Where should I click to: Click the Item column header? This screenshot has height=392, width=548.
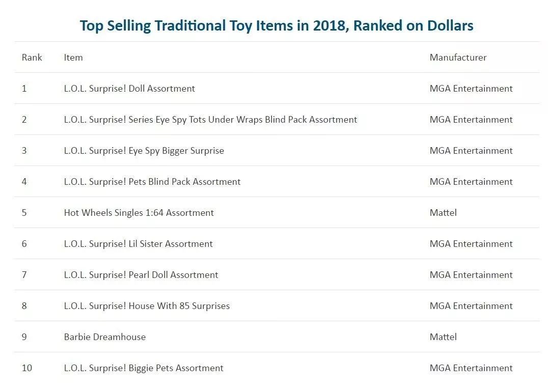point(73,58)
